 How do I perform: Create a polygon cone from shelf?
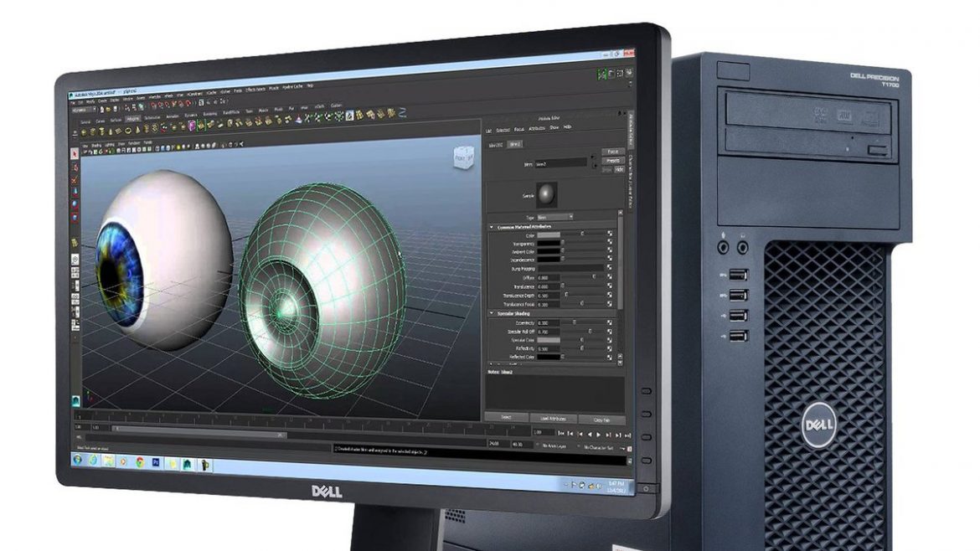click(x=111, y=131)
